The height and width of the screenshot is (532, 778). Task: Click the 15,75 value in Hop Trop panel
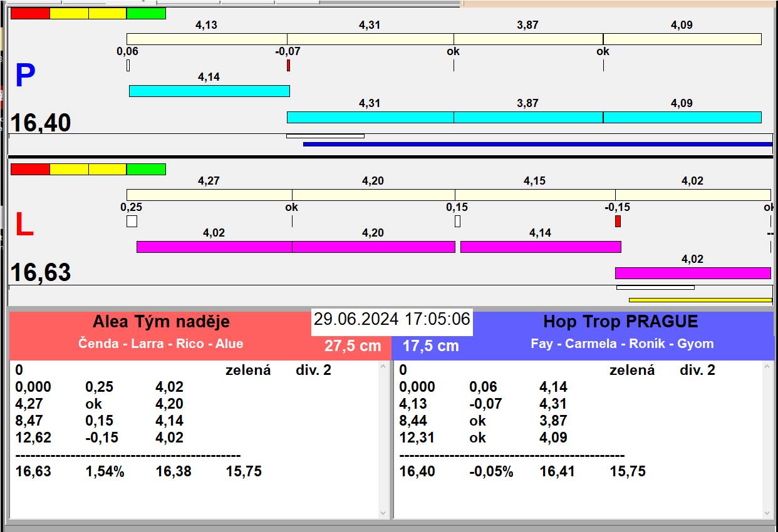pyautogui.click(x=628, y=471)
